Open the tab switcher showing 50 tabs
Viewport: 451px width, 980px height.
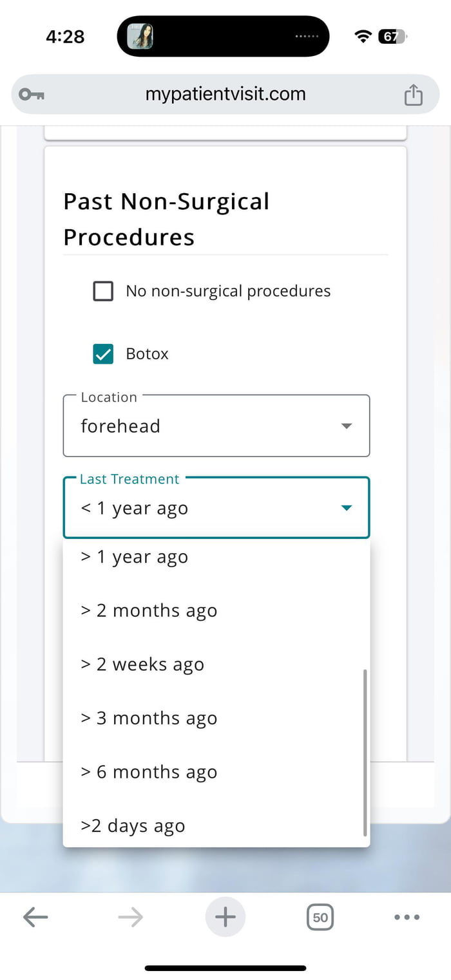point(320,916)
